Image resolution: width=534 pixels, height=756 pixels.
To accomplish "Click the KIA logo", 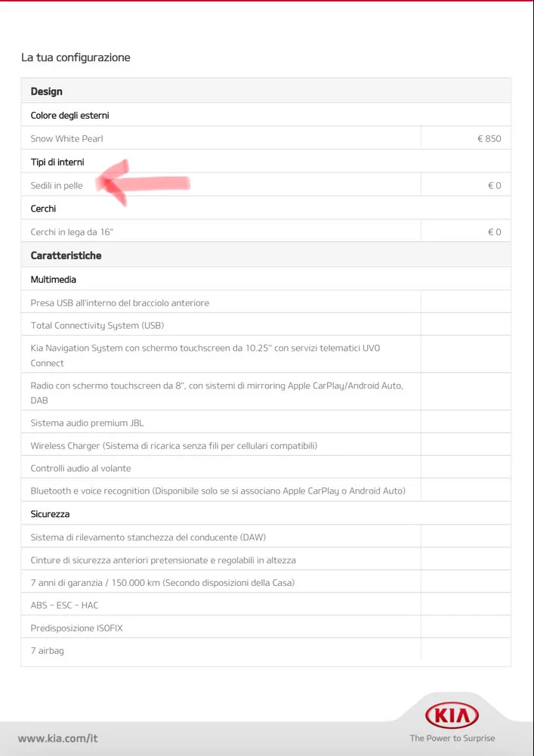I will coord(452,715).
